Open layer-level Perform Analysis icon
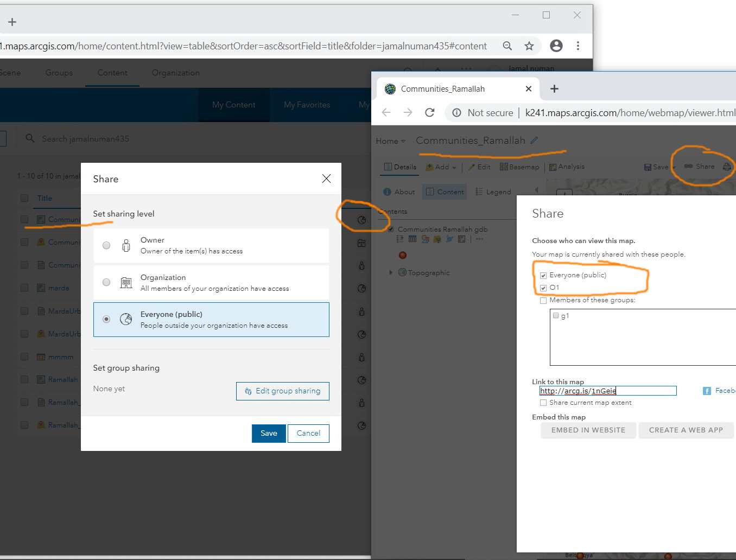Screen dimensions: 736x560 461,239
